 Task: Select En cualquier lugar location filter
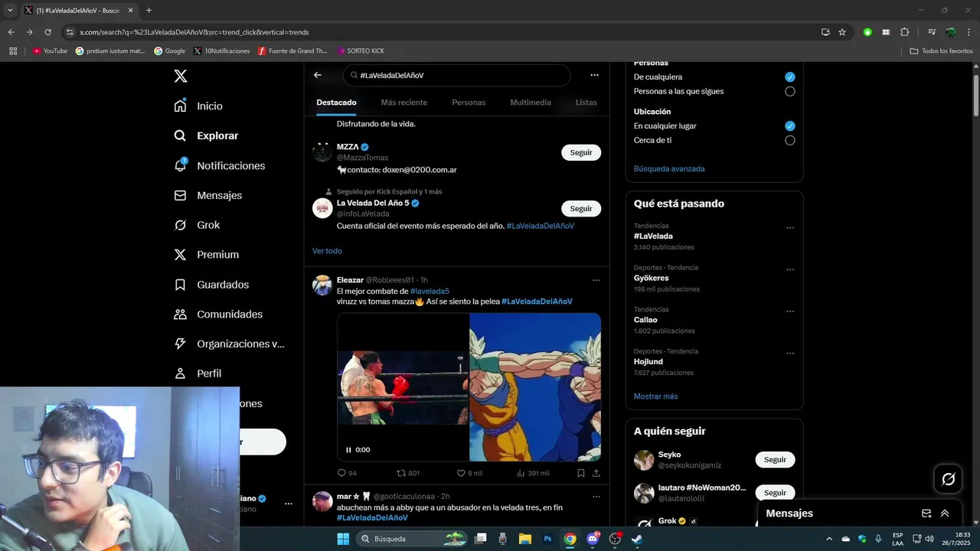pos(790,126)
